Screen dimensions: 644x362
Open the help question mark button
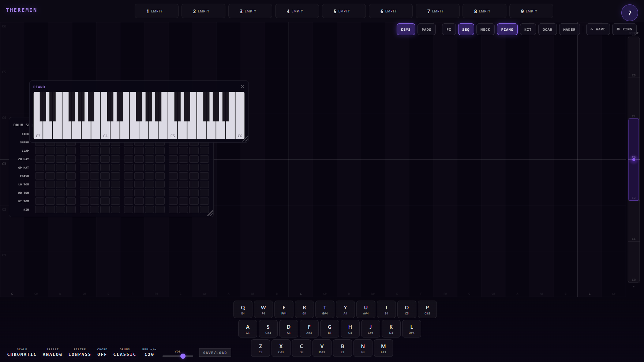(x=629, y=13)
